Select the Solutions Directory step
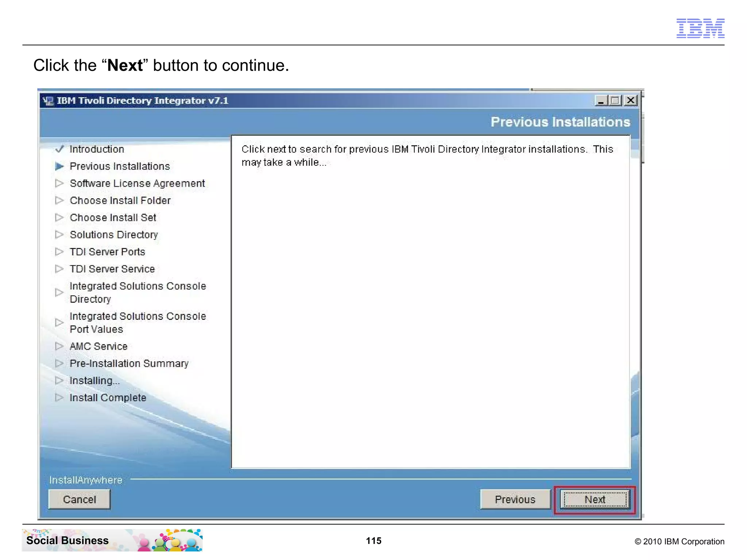Viewport: 747px width, 560px height. coord(114,235)
